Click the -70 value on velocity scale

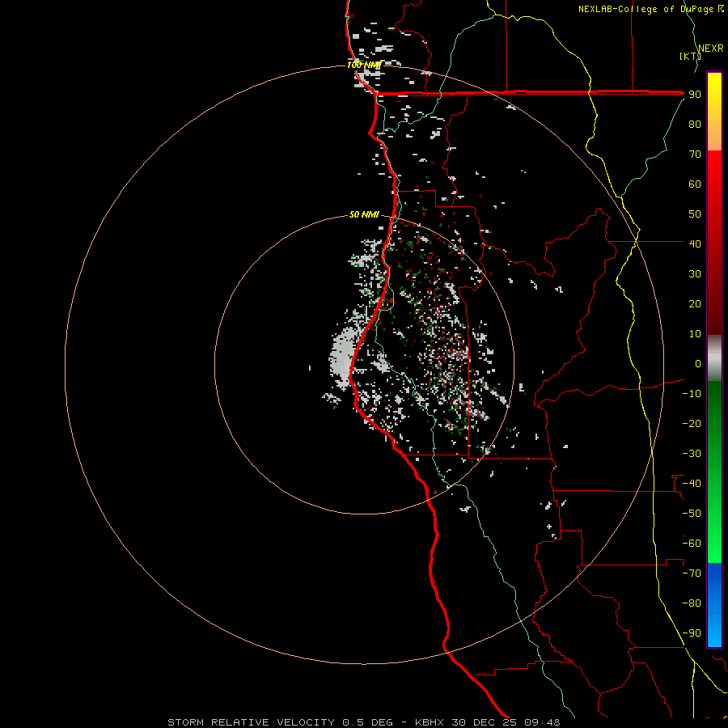pyautogui.click(x=692, y=574)
